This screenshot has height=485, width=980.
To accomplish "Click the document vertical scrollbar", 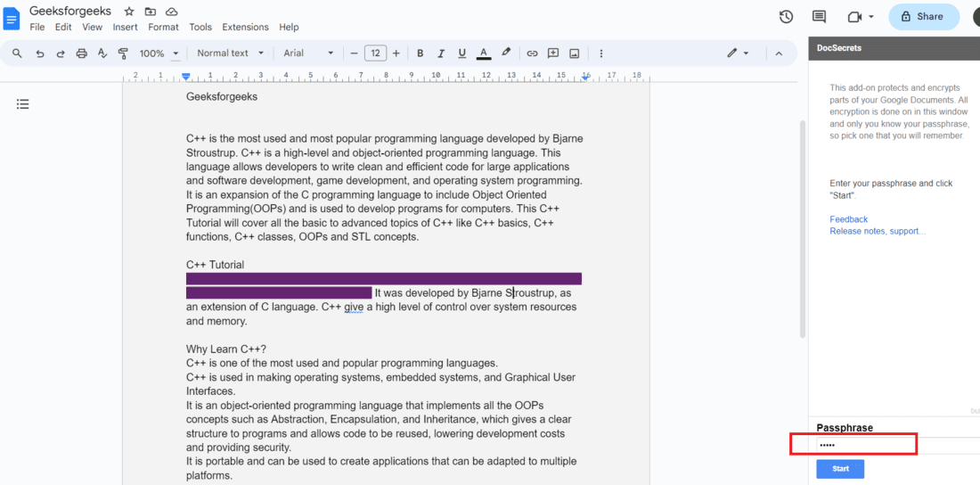I will (803, 228).
